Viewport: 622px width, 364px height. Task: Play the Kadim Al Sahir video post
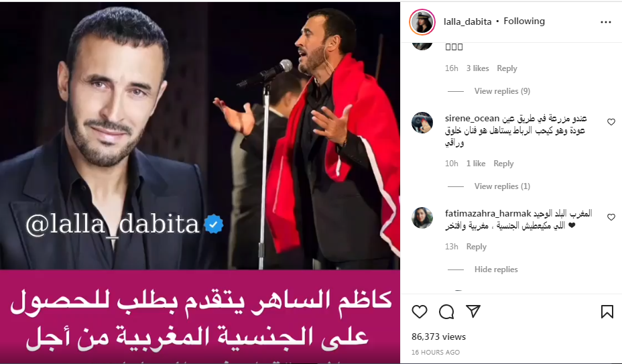[200, 182]
